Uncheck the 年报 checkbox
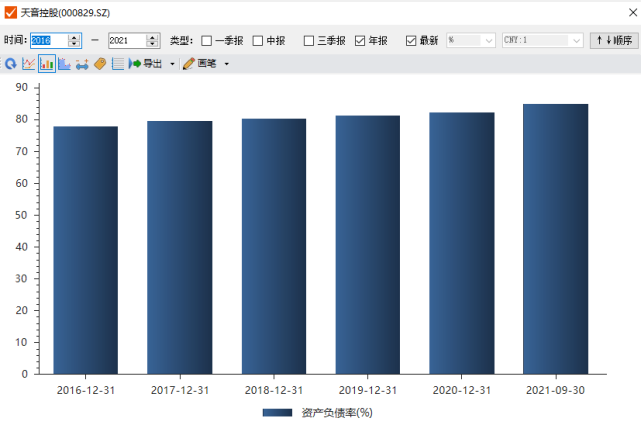Viewport: 641px width, 425px height. point(360,41)
